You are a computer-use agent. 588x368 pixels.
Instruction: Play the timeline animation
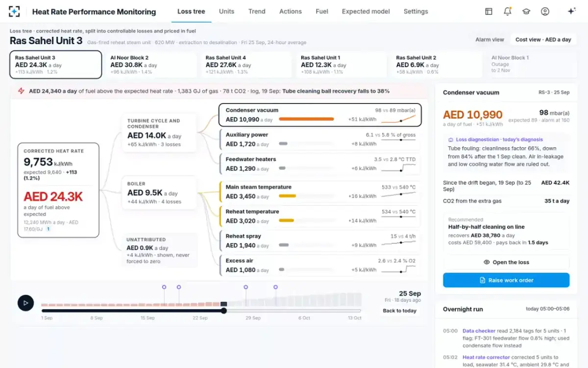(x=25, y=303)
